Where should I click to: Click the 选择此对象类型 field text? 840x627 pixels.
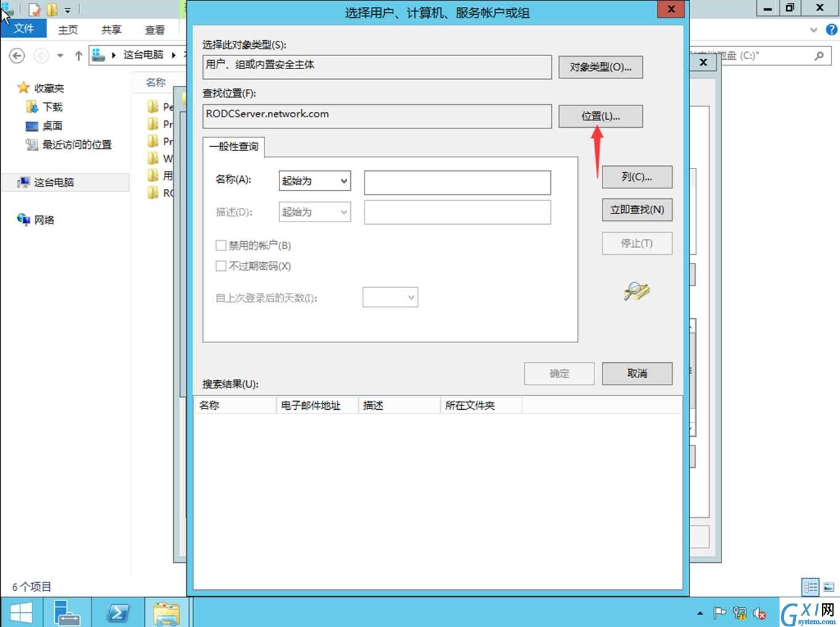click(x=377, y=67)
